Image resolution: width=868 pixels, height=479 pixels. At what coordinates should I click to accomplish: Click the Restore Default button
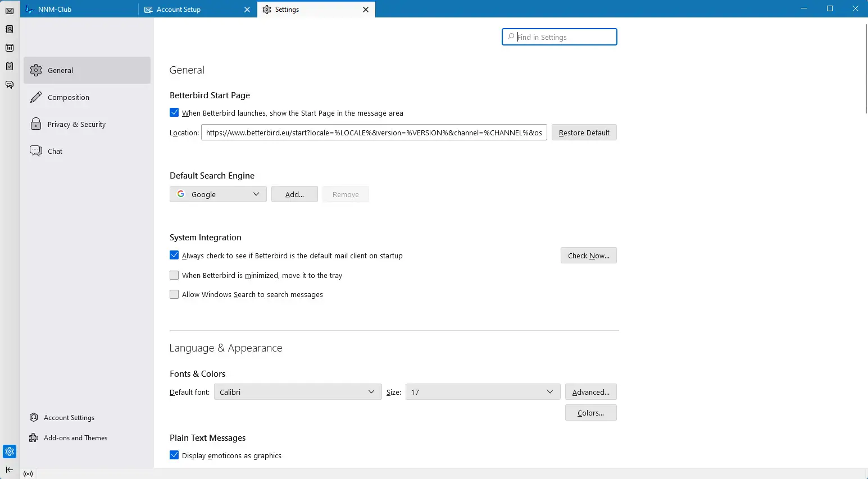tap(584, 133)
